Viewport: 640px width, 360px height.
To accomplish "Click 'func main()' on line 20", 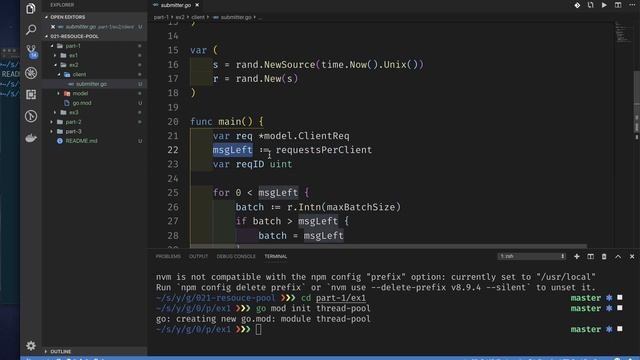I will pos(222,122).
